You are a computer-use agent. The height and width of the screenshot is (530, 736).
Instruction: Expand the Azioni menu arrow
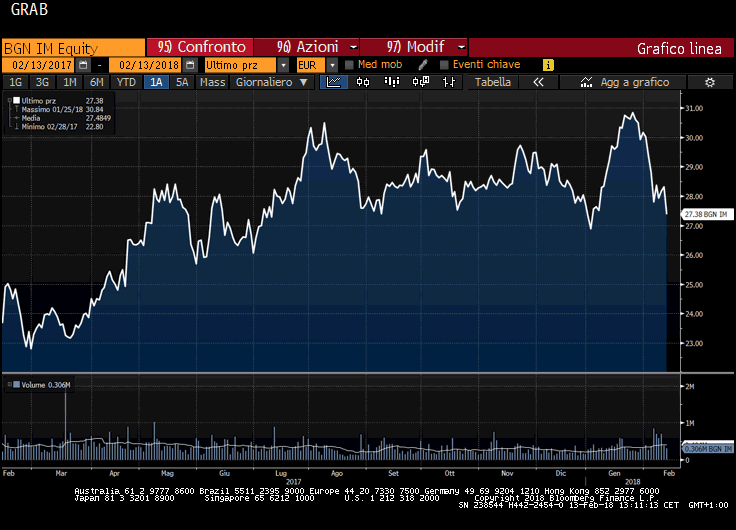353,47
